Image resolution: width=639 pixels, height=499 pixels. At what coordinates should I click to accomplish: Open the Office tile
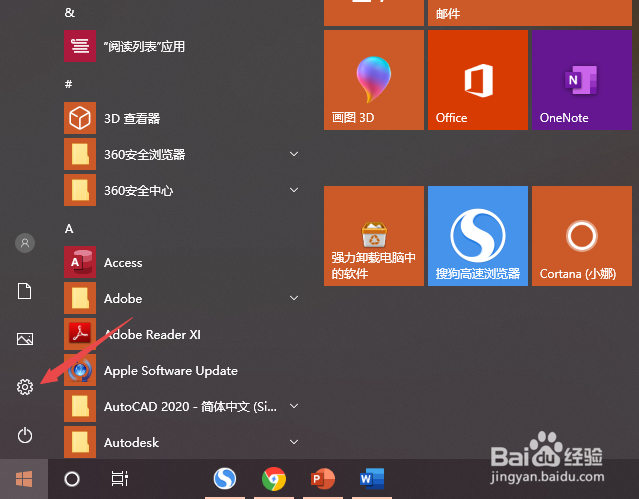(478, 80)
